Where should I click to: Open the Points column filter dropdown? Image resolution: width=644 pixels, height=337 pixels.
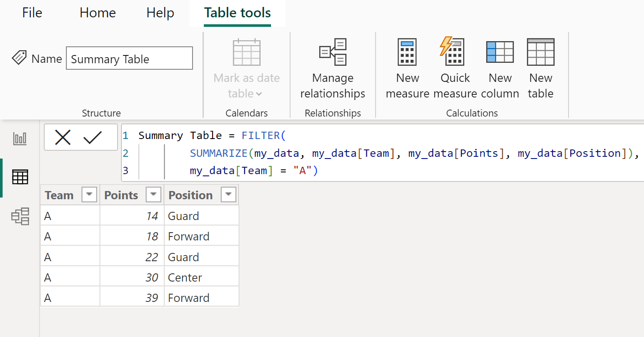[154, 194]
